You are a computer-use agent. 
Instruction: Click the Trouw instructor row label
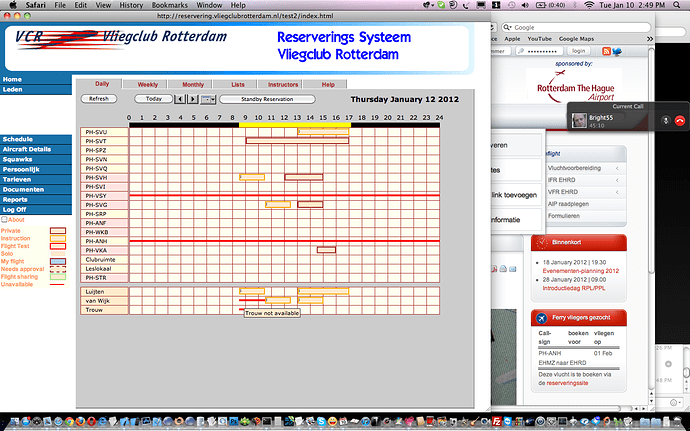104,310
